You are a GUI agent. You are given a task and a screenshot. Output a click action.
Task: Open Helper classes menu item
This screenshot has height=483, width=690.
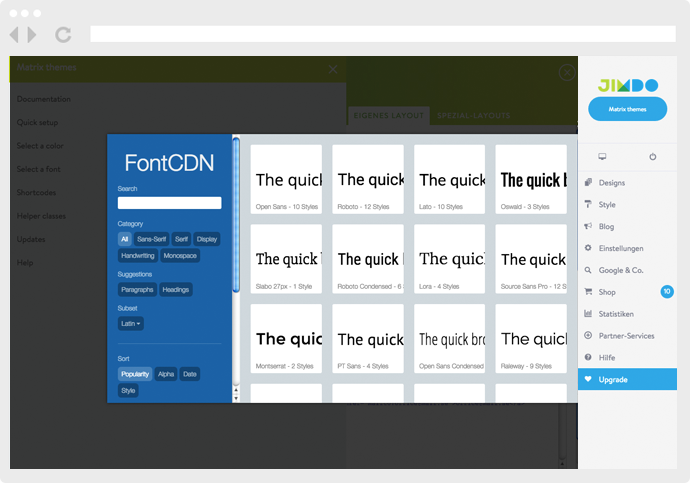[41, 216]
